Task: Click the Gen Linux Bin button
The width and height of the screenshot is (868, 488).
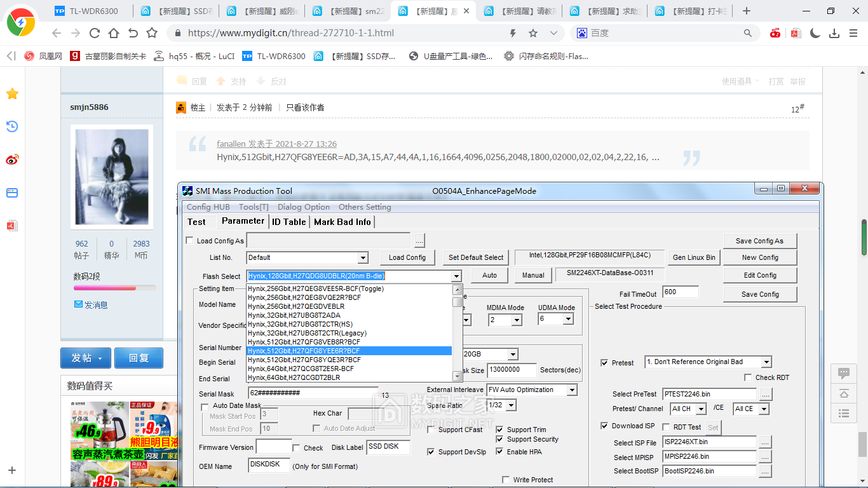Action: point(694,257)
